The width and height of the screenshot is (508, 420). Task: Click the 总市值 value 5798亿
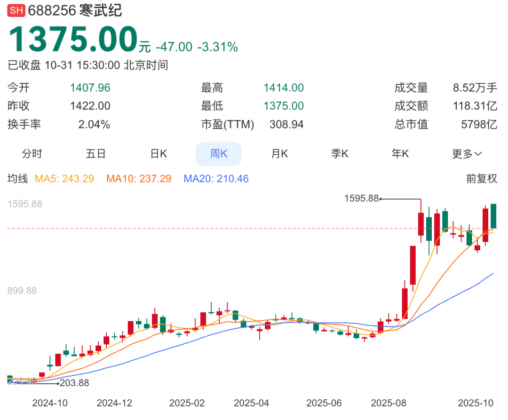click(x=479, y=124)
